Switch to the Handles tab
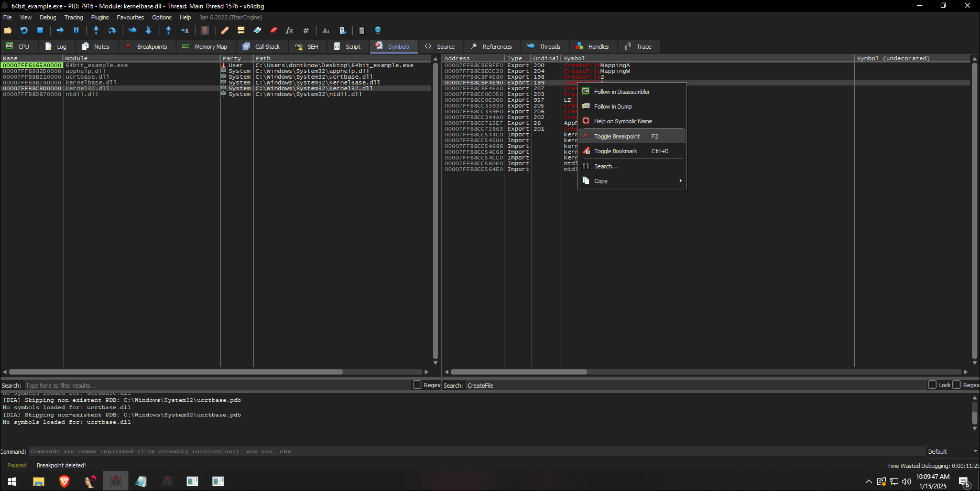 593,47
